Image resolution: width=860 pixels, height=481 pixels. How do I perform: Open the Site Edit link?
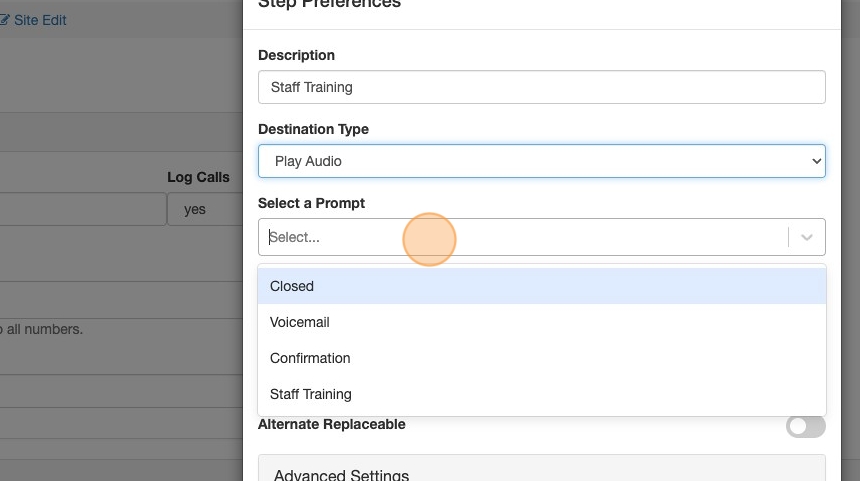40,20
